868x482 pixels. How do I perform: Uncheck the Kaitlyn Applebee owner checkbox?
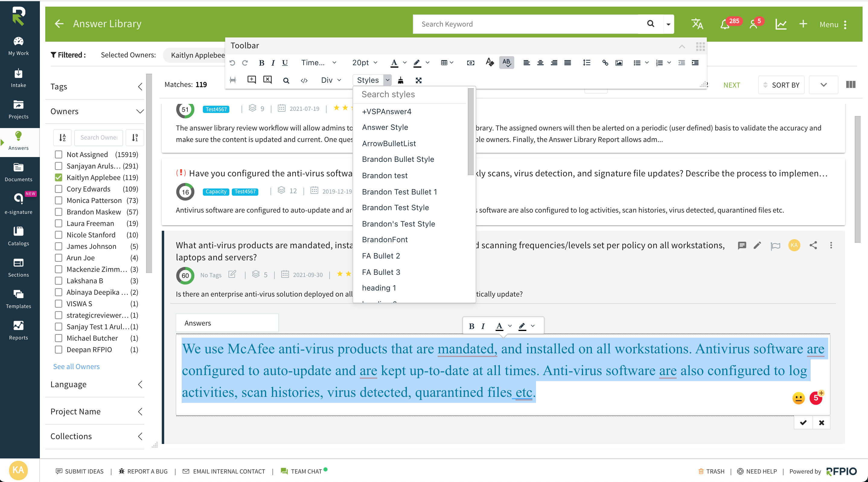tap(59, 177)
